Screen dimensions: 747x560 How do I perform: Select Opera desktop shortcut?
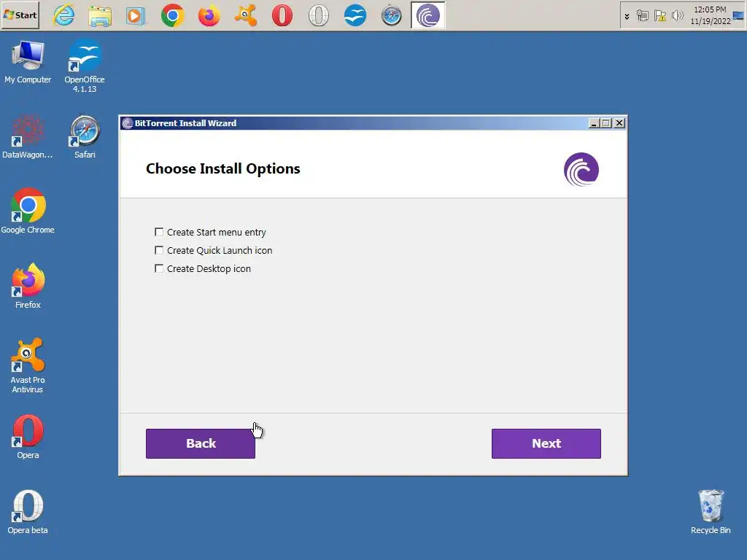pyautogui.click(x=28, y=437)
